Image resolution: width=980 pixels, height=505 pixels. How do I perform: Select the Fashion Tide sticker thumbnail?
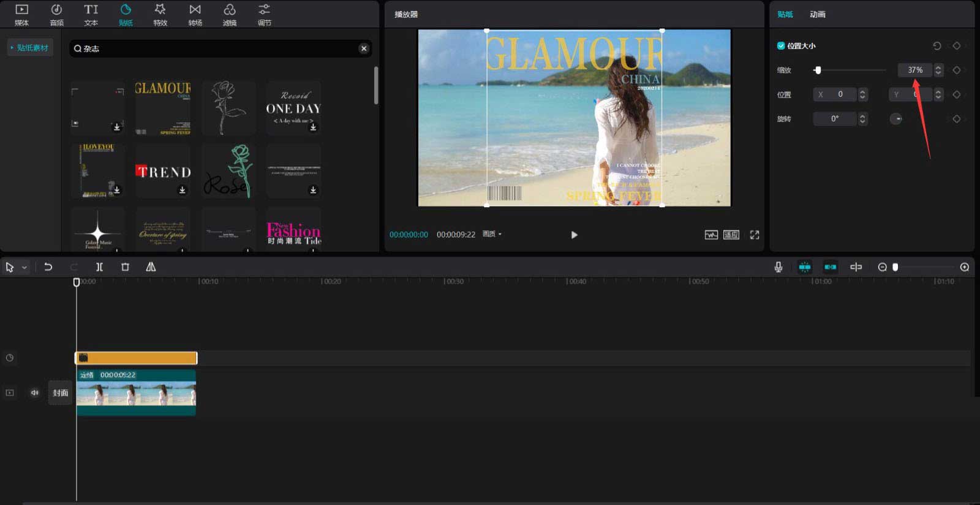[293, 230]
